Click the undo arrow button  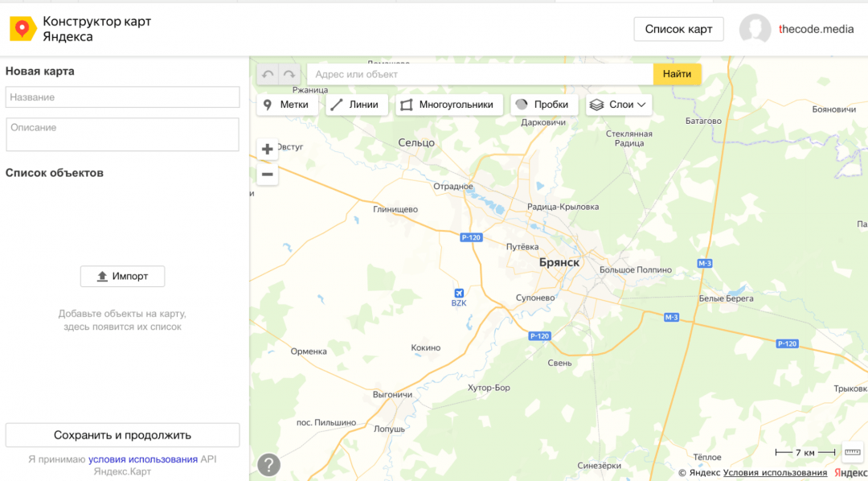pos(268,74)
